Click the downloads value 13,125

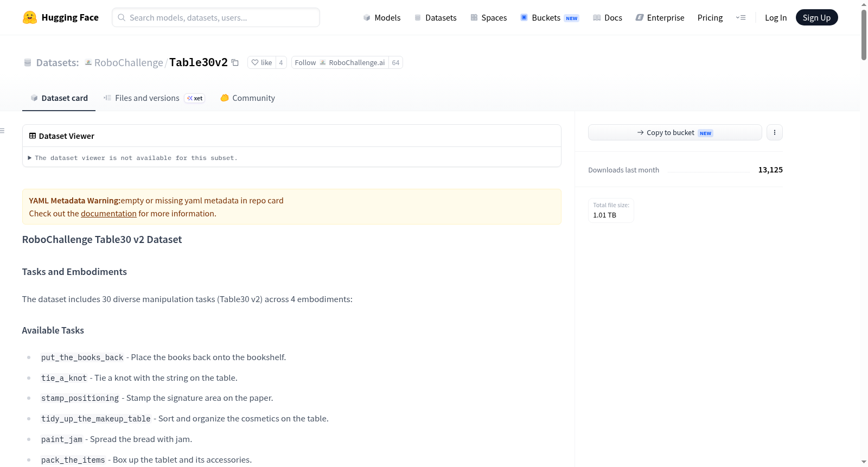pyautogui.click(x=770, y=170)
